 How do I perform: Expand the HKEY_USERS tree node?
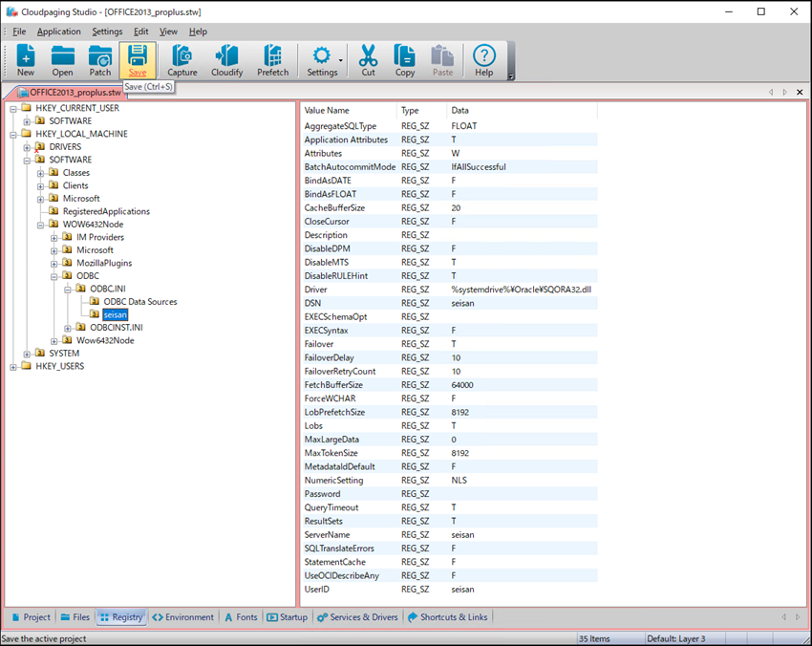point(13,367)
